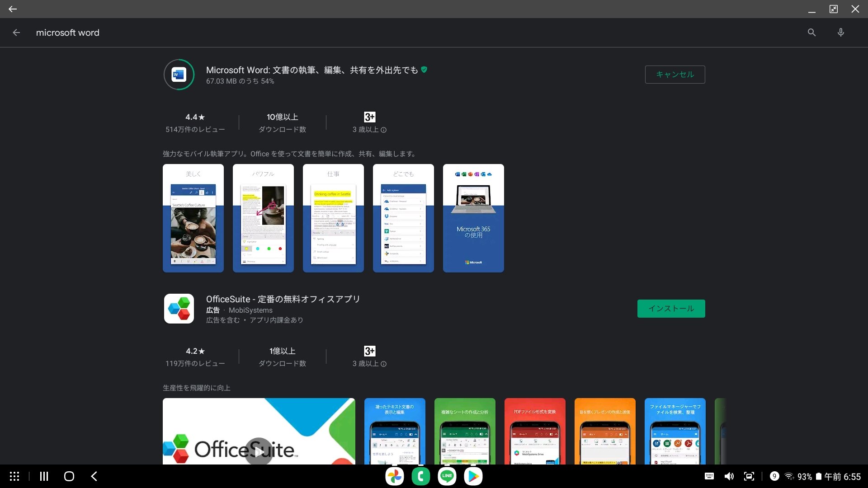
Task: View Word's Microsoft 365 screenshot
Action: tap(473, 218)
